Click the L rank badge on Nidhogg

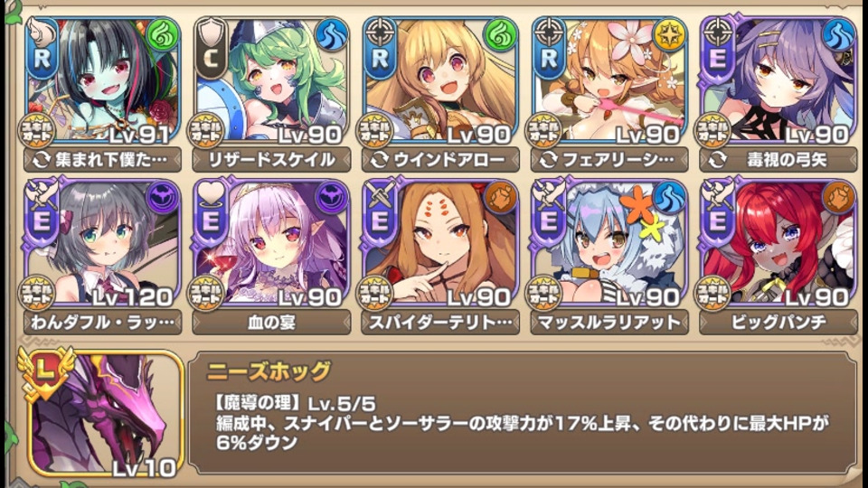45,373
